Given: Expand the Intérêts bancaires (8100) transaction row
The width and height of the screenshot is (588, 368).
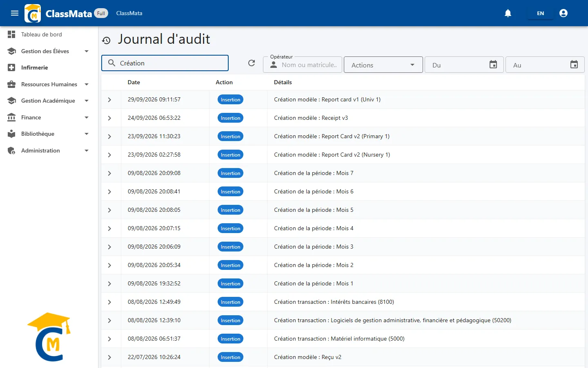Looking at the screenshot, I should pyautogui.click(x=109, y=302).
